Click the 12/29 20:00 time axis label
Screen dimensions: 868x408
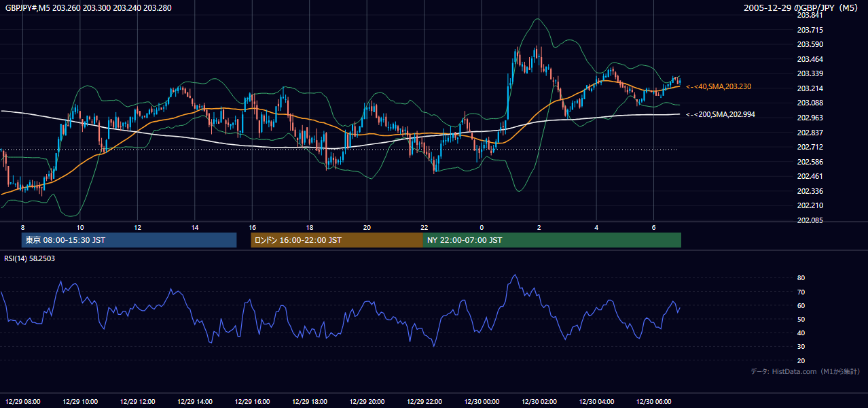367,402
